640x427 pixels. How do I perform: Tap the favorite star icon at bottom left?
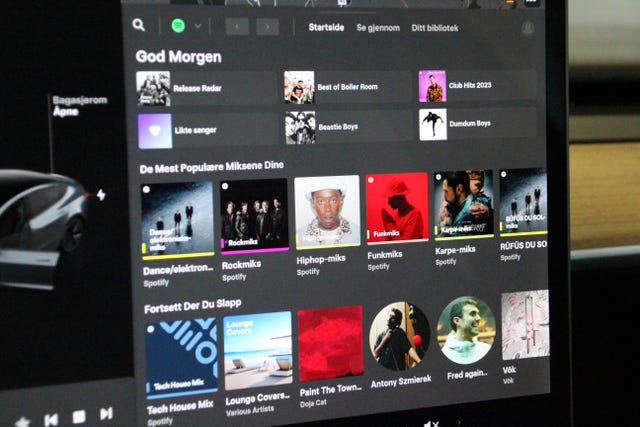(x=23, y=422)
